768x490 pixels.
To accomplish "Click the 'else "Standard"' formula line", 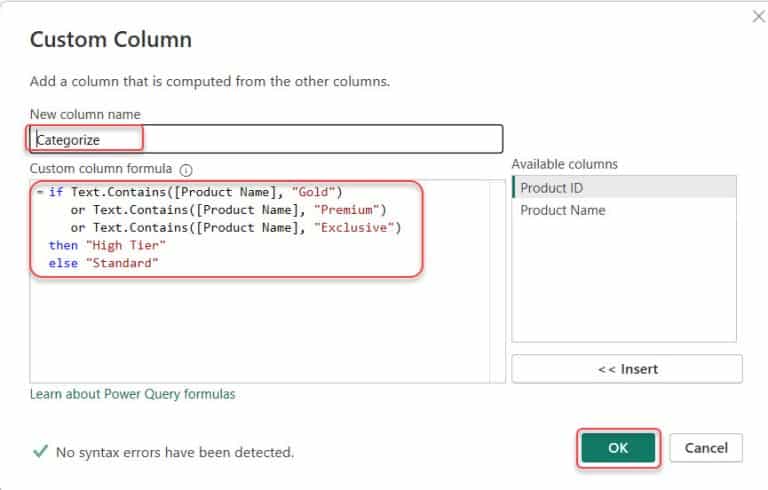I will point(103,263).
